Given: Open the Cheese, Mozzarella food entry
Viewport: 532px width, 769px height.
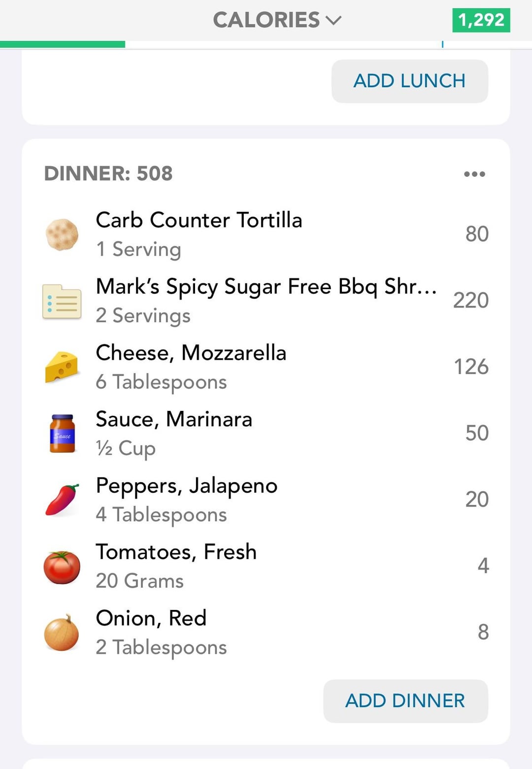Looking at the screenshot, I should coord(266,367).
